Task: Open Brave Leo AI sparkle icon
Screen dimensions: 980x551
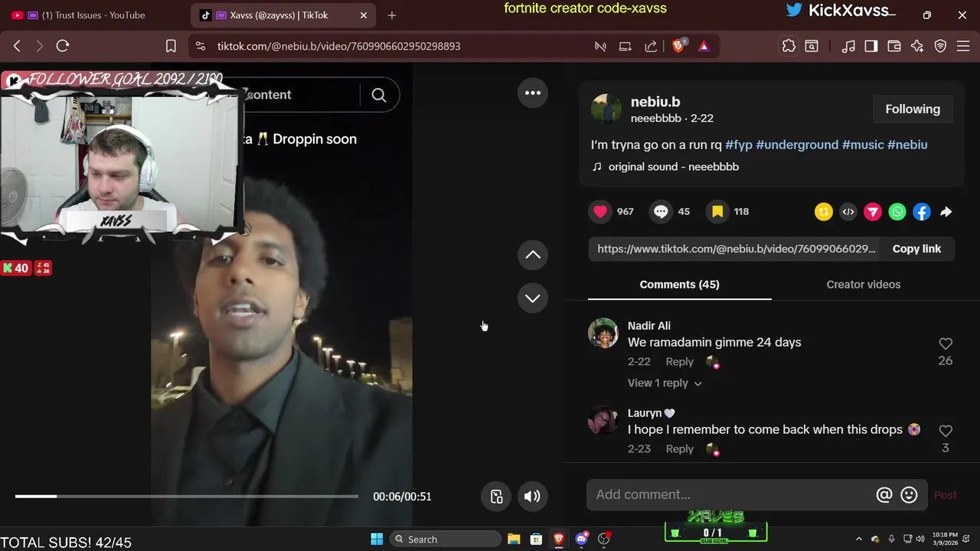Action: pos(917,46)
